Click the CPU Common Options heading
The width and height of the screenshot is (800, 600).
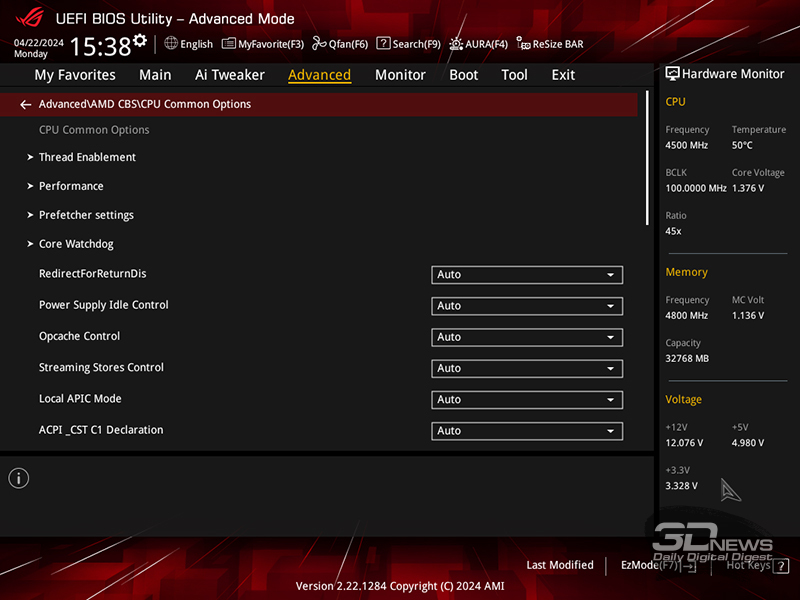[94, 130]
